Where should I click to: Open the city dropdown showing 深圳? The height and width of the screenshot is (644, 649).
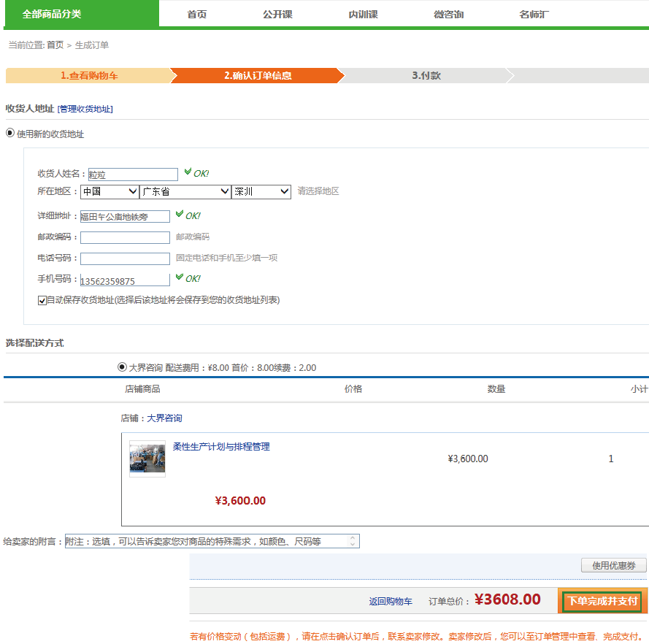pyautogui.click(x=261, y=191)
